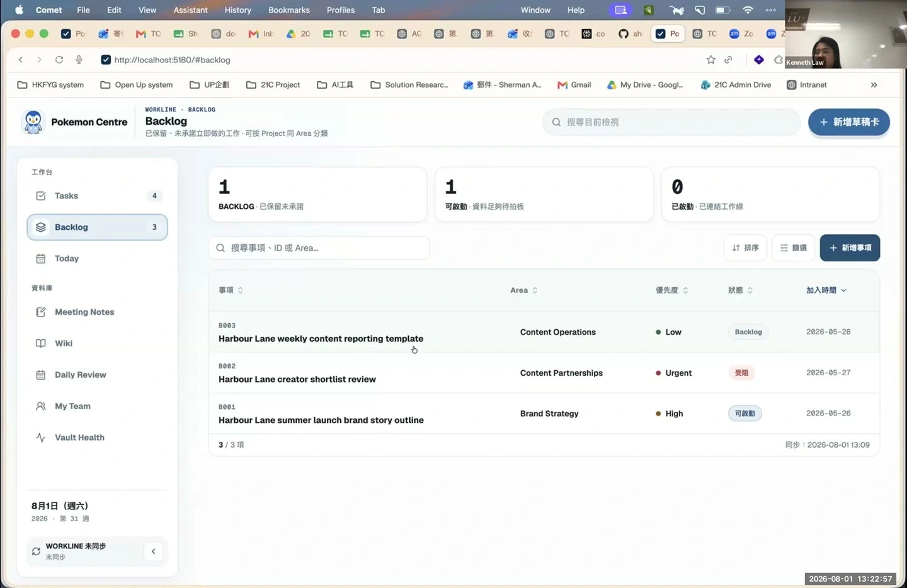
Task: Sort by the 事項 column header
Action: click(x=231, y=290)
